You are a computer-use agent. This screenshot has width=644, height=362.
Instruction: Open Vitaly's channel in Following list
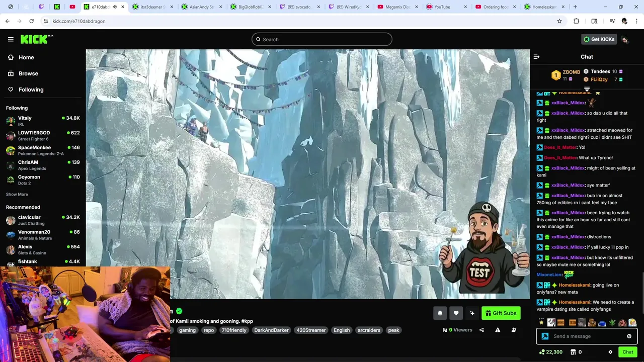click(43, 121)
